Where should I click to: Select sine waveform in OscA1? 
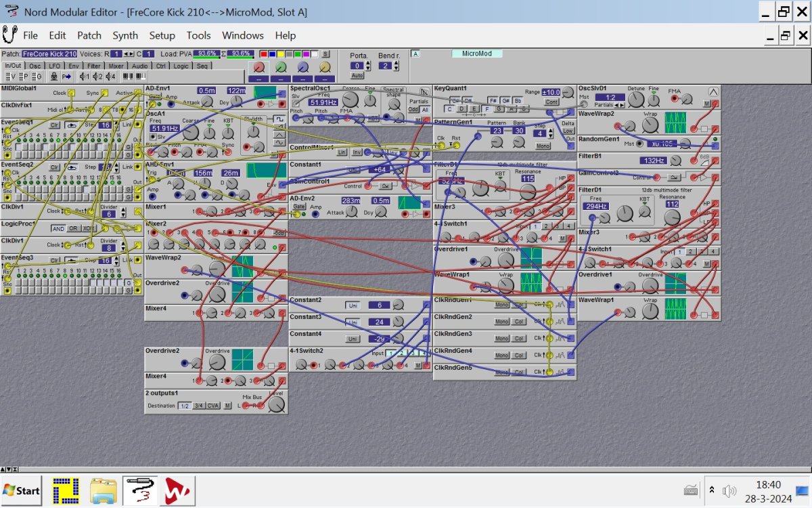click(x=279, y=142)
